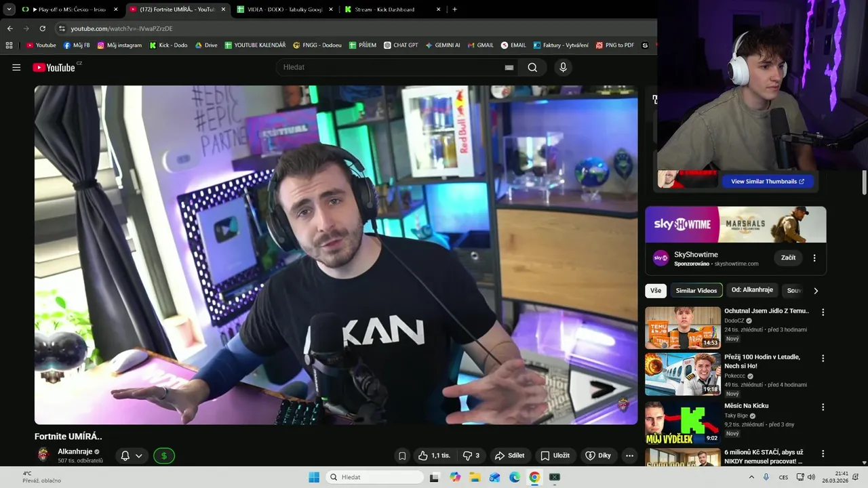The image size is (868, 488).
Task: Show hidden system tray icons chevron
Action: (x=751, y=477)
